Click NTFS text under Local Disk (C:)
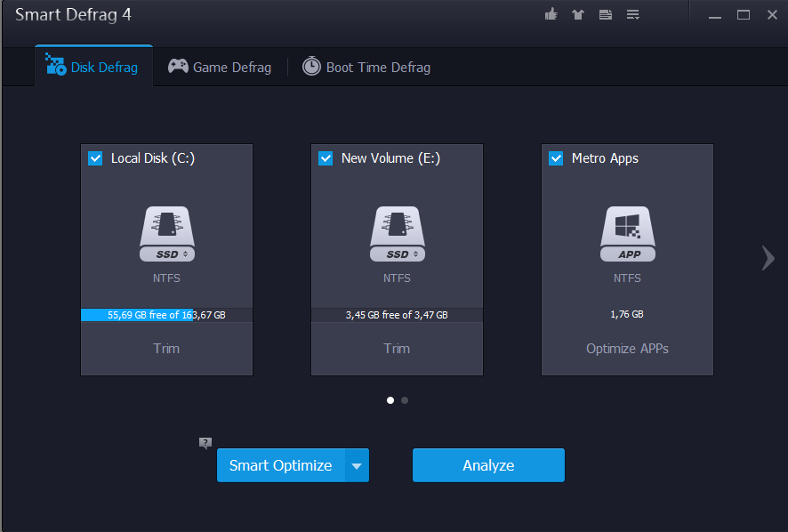The image size is (788, 532). (166, 278)
